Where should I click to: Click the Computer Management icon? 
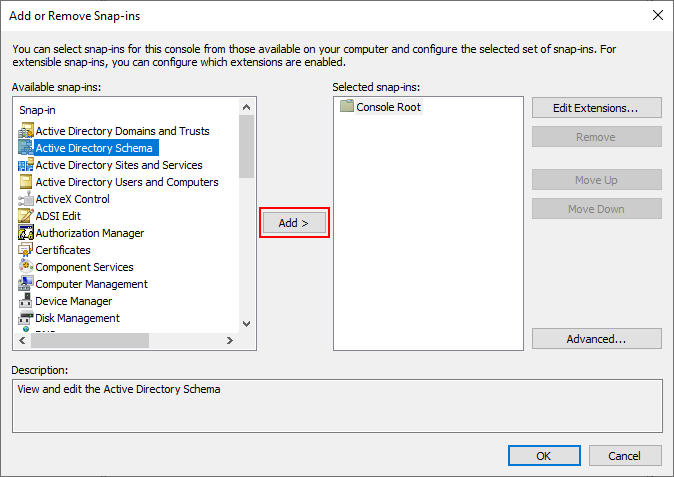[x=26, y=284]
